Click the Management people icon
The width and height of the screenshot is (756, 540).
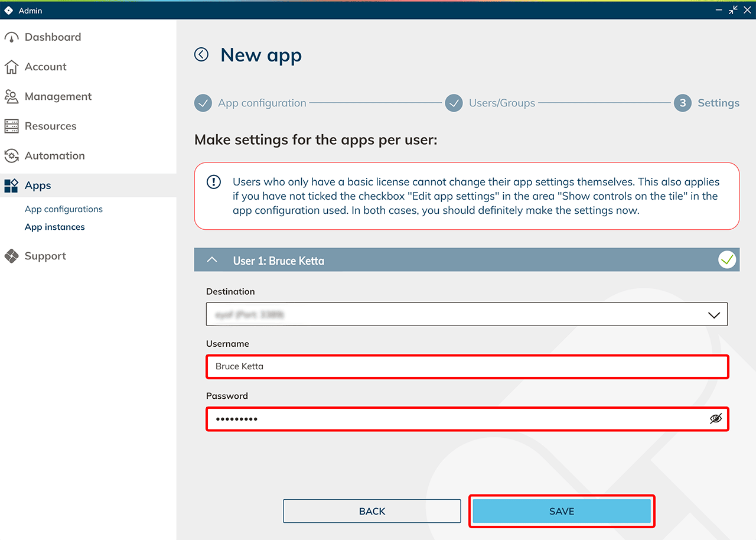pos(11,96)
